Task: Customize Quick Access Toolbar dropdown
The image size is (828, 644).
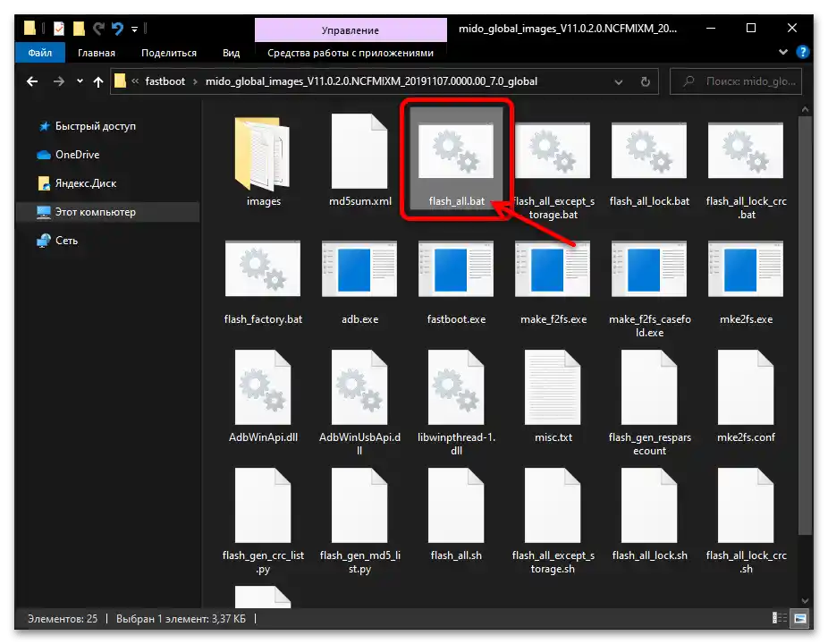Action: coord(135,29)
